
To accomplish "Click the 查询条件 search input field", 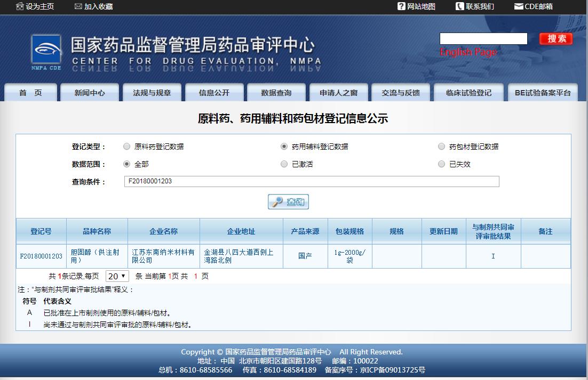I will click(312, 181).
